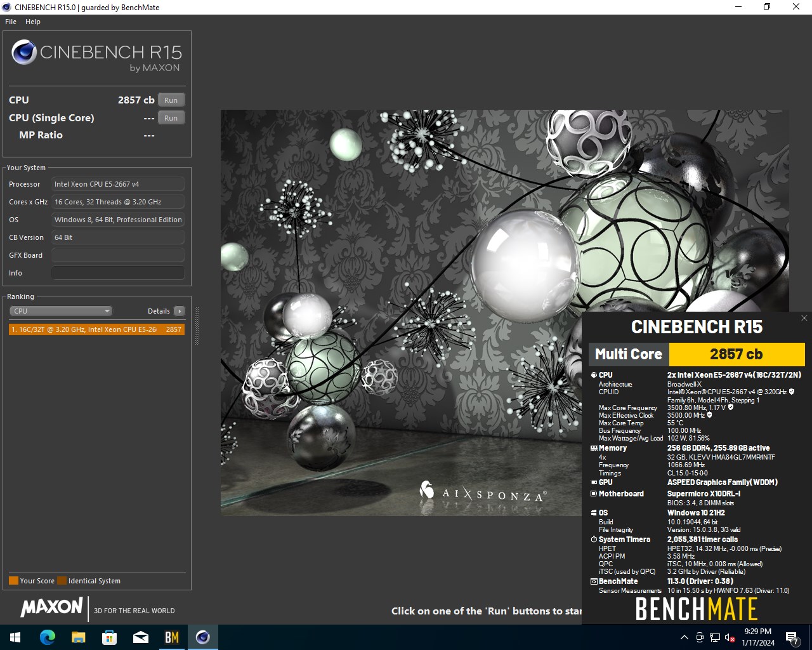
Task: Click the OS Windows icon in BenchMate overlay
Action: tap(594, 513)
